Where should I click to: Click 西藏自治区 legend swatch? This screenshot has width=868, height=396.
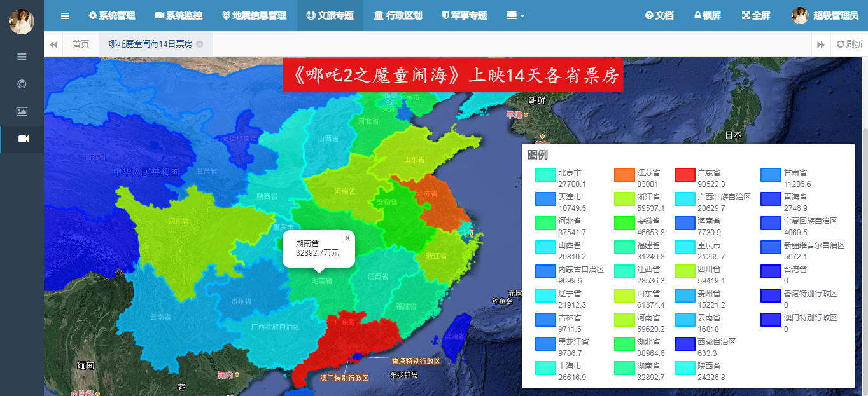tap(685, 344)
